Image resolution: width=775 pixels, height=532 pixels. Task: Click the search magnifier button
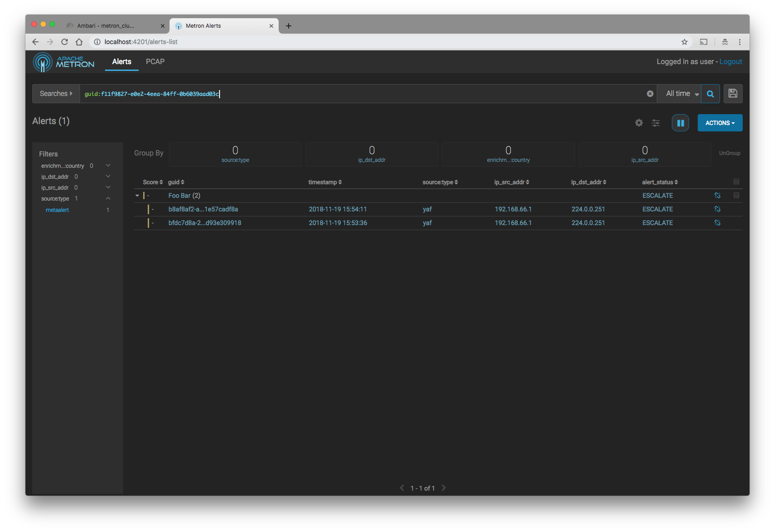pos(710,94)
